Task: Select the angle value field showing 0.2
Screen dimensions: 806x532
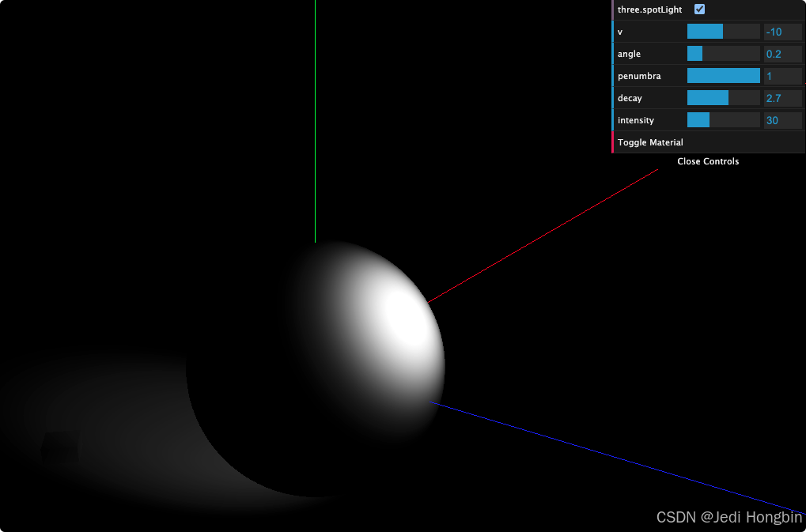Action: 782,54
